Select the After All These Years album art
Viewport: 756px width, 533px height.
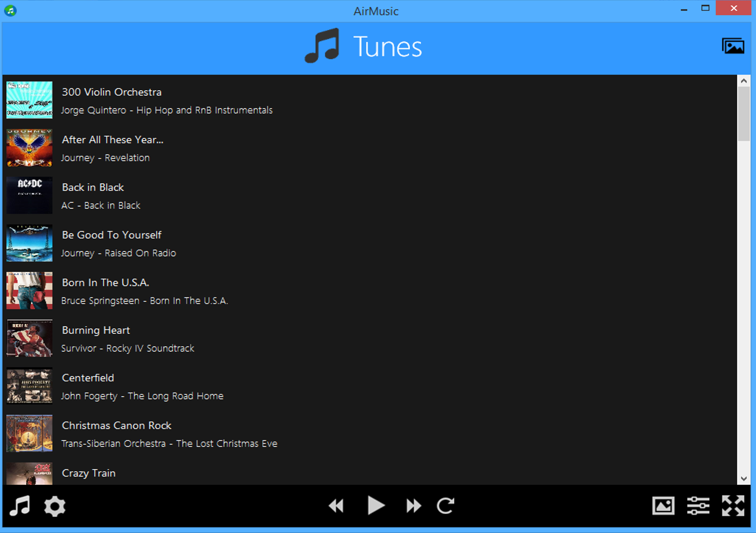[29, 148]
